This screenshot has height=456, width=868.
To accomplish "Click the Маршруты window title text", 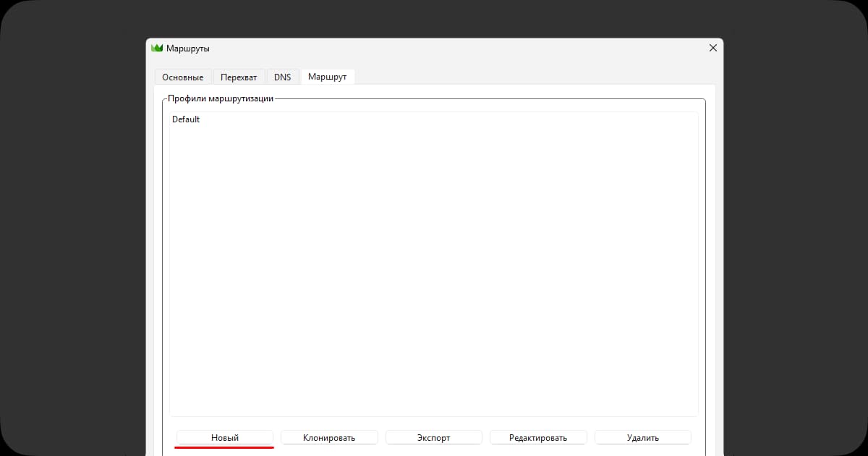I will click(188, 48).
